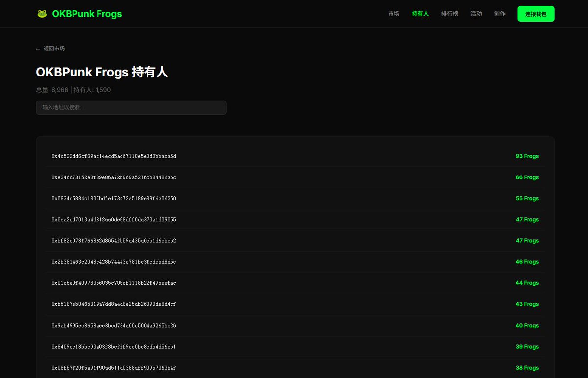Select address 0x9ab4995ec8658aee3bcd734a60c5004a9265bc26
Screen dimensions: 588x378
[x=114, y=326]
